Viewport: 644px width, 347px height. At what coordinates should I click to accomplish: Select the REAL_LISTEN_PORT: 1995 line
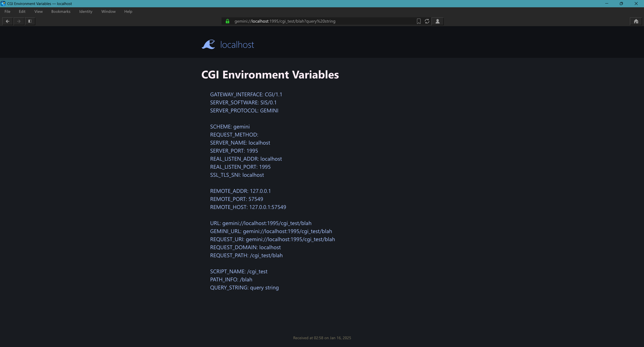tap(240, 167)
